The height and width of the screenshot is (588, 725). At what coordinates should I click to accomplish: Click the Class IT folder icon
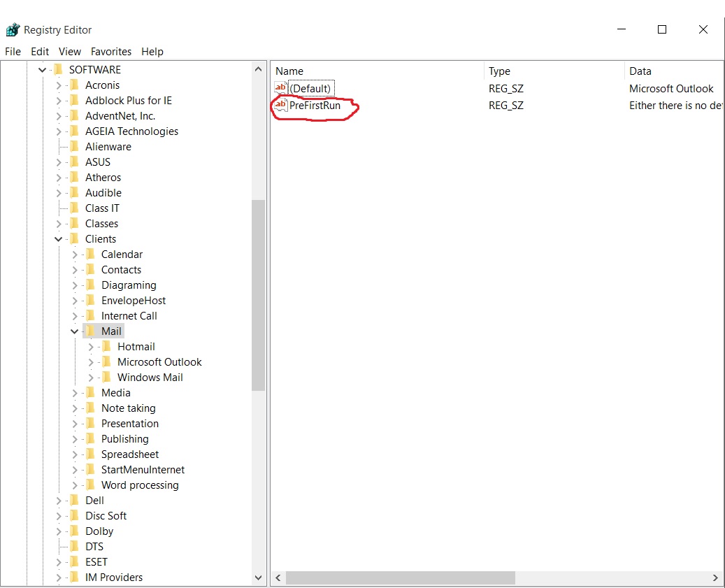click(x=74, y=208)
